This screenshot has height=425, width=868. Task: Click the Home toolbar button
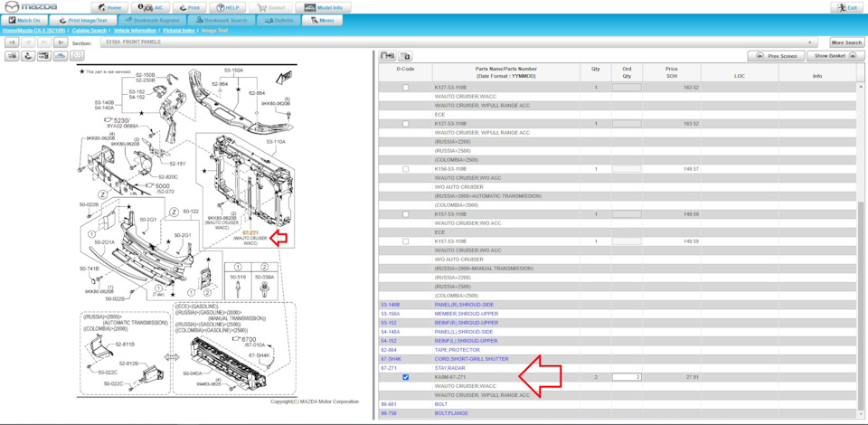tap(109, 8)
